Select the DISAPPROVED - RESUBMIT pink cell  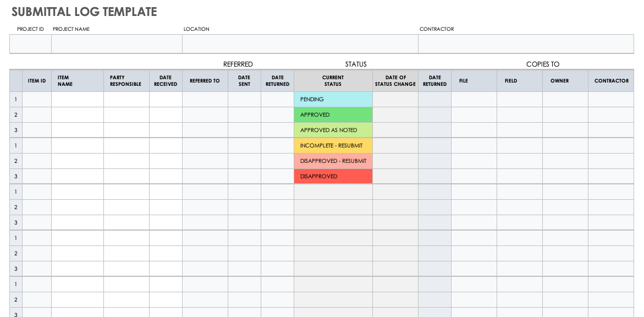333,161
